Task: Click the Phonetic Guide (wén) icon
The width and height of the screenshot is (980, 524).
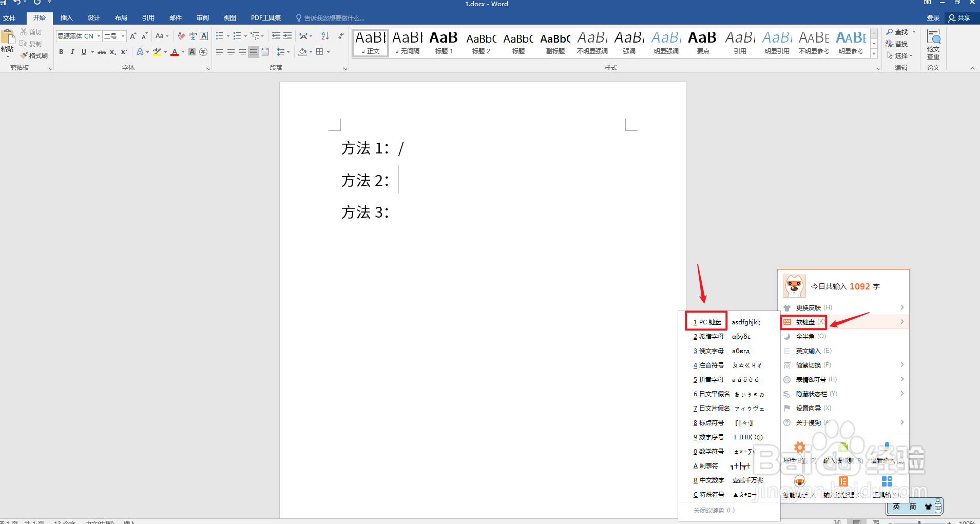Action: coord(193,36)
